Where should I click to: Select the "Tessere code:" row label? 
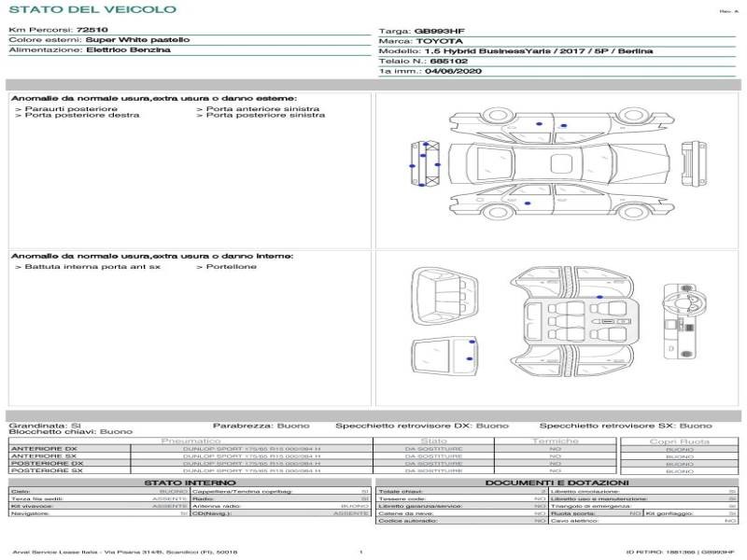click(402, 499)
